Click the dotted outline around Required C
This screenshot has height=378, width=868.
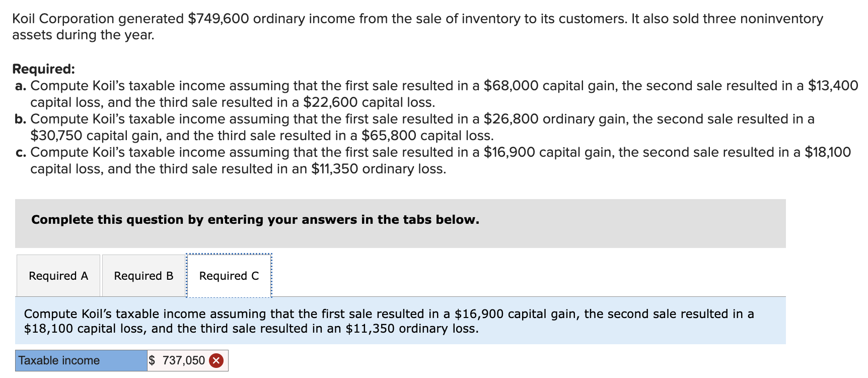228,254
